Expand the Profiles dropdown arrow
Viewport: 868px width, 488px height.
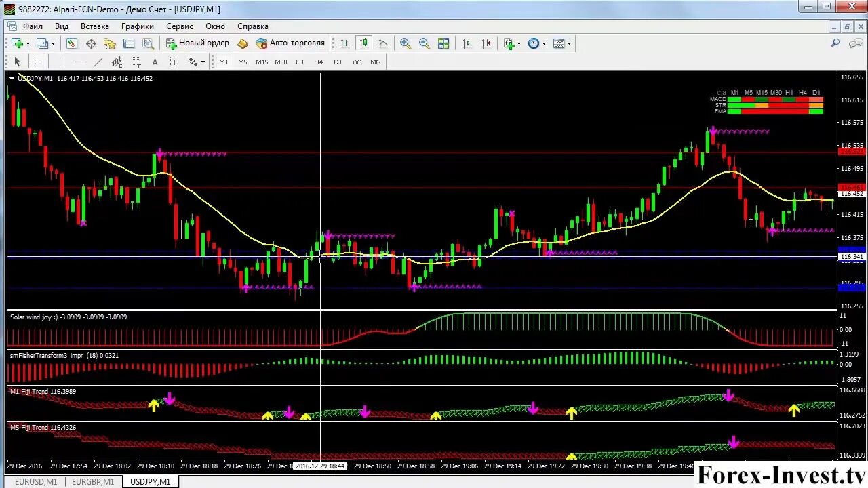tap(53, 43)
